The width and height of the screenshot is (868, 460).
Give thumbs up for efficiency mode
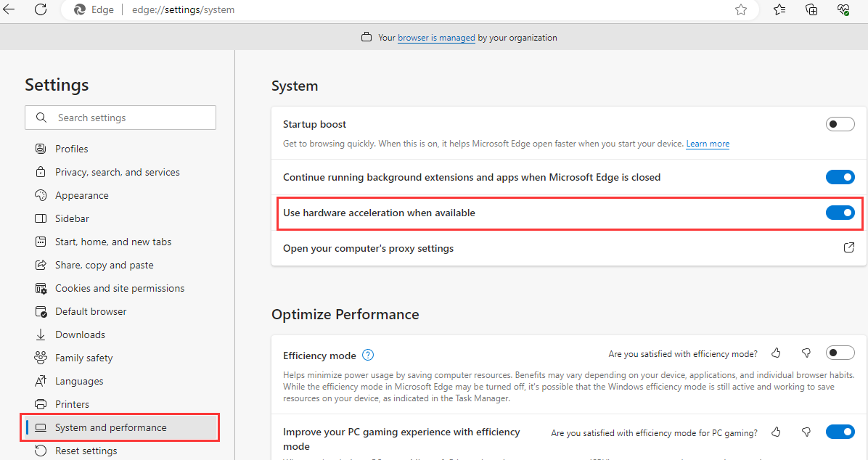(776, 353)
